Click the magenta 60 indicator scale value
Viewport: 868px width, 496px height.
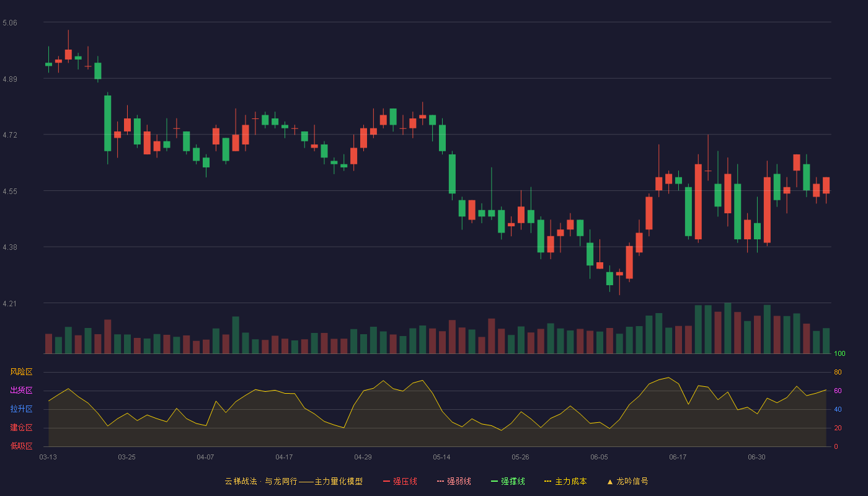pyautogui.click(x=838, y=391)
